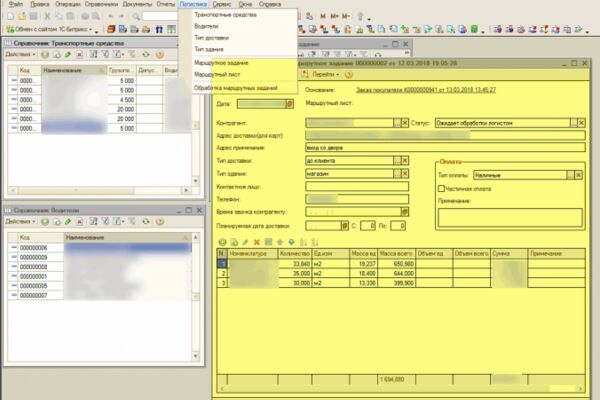Open Действия dropdown in Транспортные средства window
This screenshot has height=400, width=600.
(20, 55)
